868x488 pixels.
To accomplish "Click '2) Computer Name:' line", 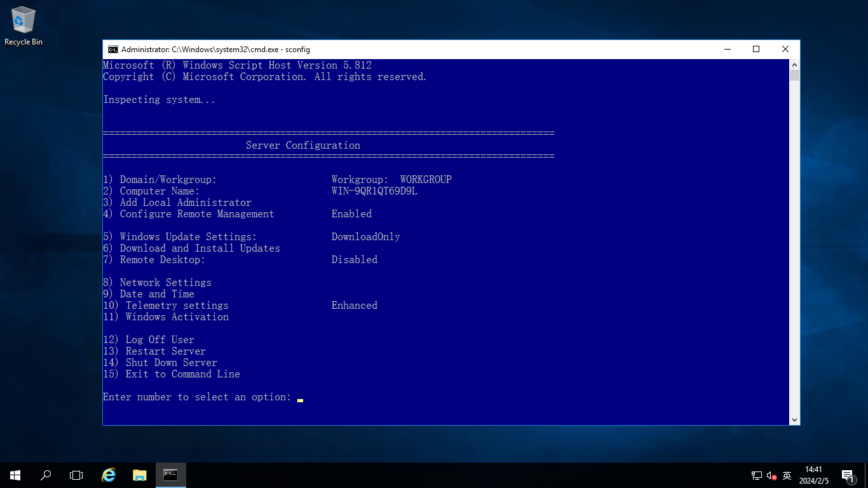I will [x=151, y=191].
